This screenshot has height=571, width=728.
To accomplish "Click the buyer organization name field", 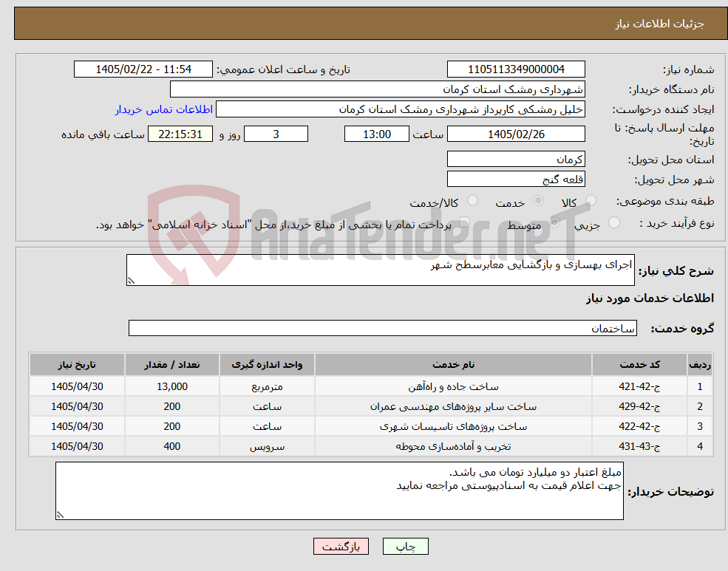I will point(378,89).
